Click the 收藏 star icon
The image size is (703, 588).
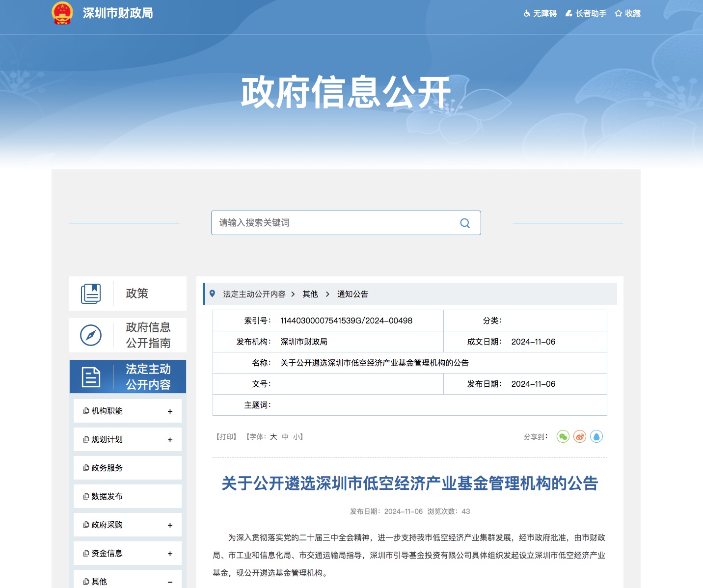click(x=619, y=13)
